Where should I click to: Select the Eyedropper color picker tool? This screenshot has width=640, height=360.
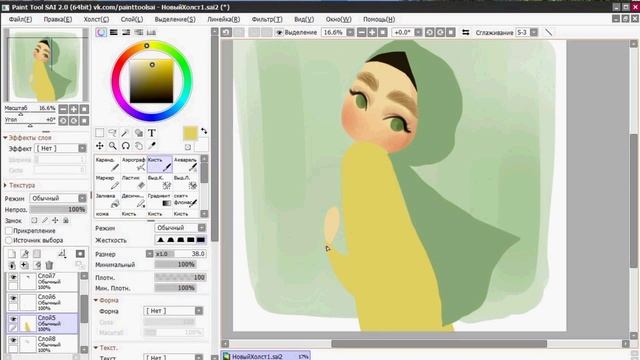(x=151, y=146)
